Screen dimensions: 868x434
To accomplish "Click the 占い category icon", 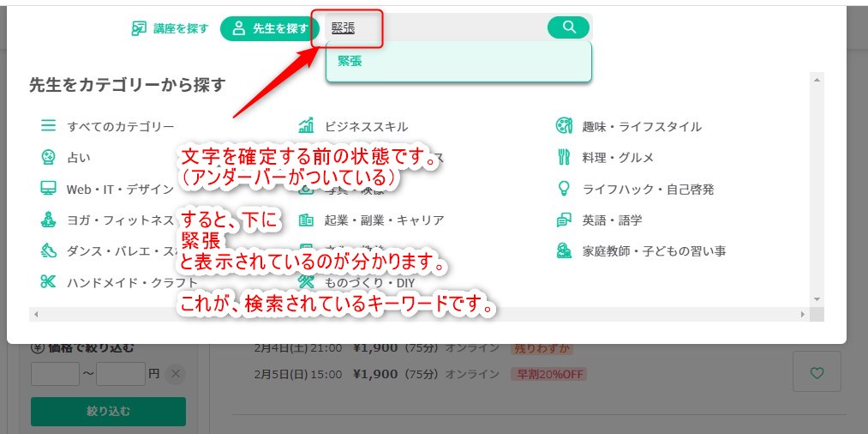I will (49, 158).
